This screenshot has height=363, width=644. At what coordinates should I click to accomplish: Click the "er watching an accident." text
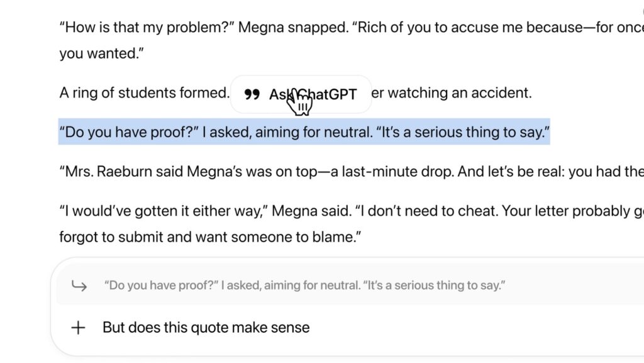pos(452,93)
